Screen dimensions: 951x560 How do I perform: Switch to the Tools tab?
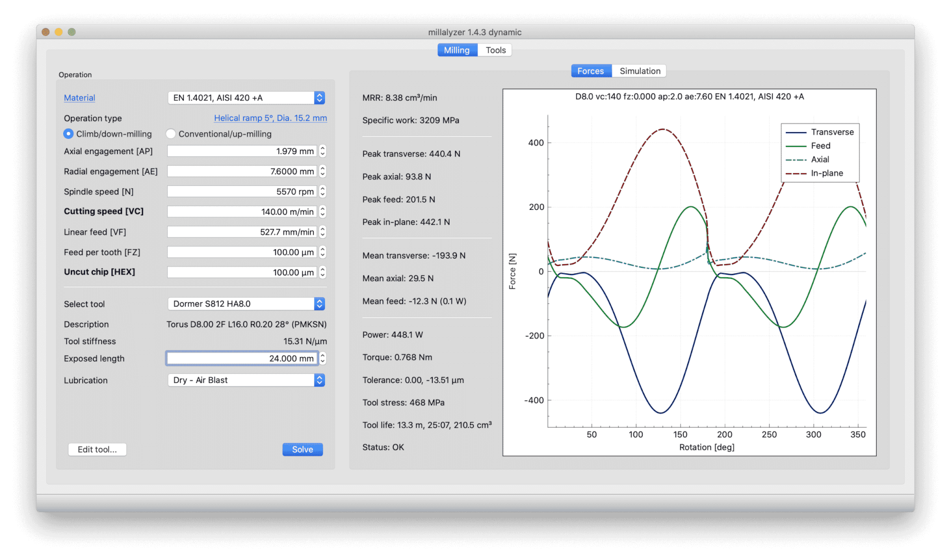click(496, 50)
